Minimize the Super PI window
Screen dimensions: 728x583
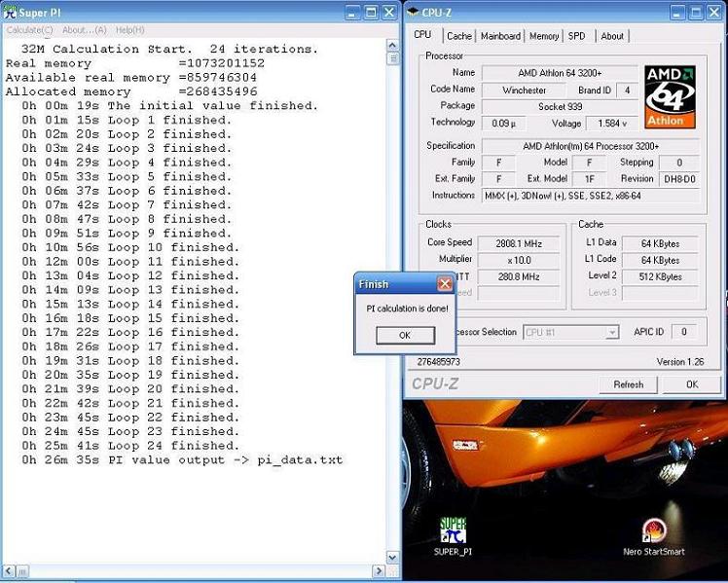(x=353, y=13)
